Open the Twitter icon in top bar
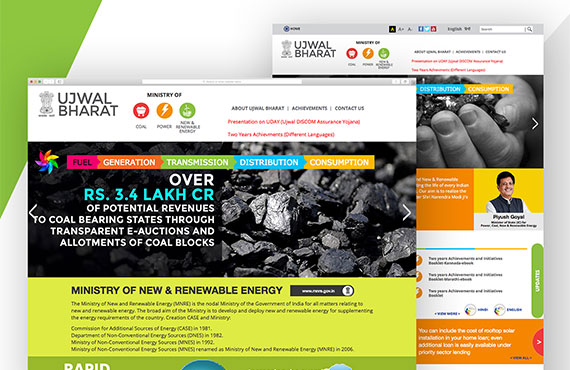 [427, 29]
